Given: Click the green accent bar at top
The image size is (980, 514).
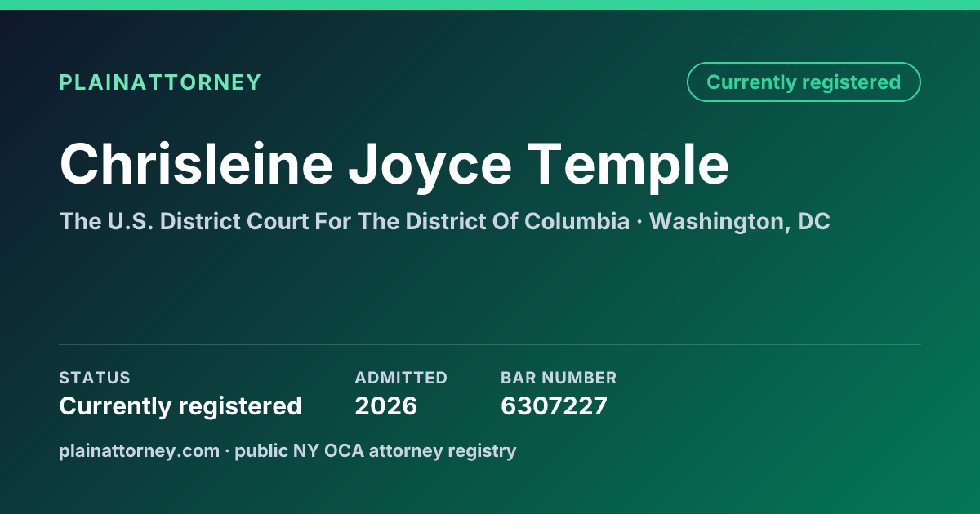Looking at the screenshot, I should click(490, 5).
